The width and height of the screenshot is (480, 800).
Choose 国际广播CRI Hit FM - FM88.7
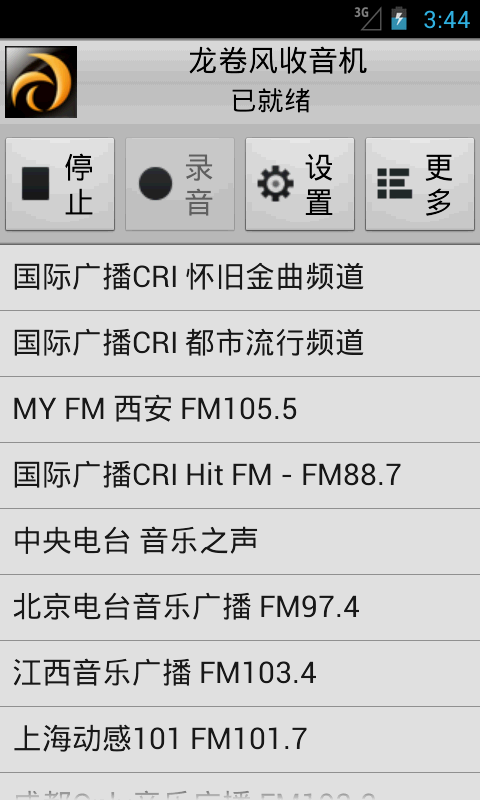240,476
